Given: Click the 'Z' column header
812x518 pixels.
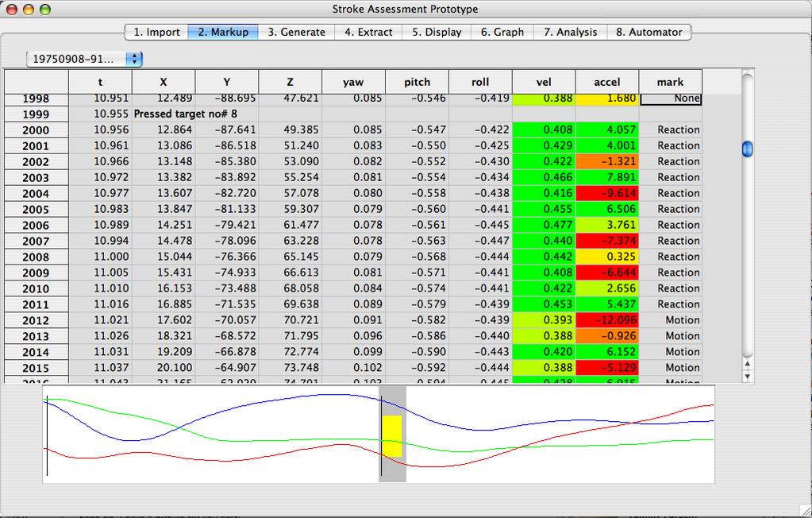Looking at the screenshot, I should (x=290, y=82).
